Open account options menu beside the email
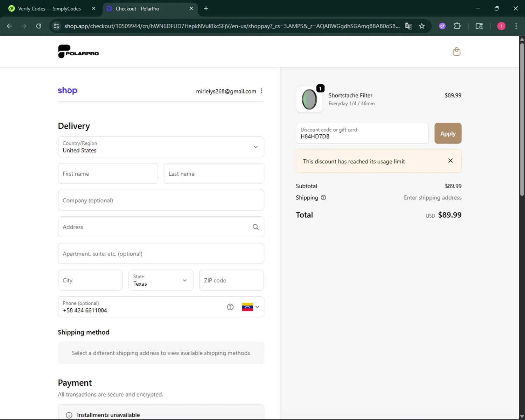 tap(261, 91)
